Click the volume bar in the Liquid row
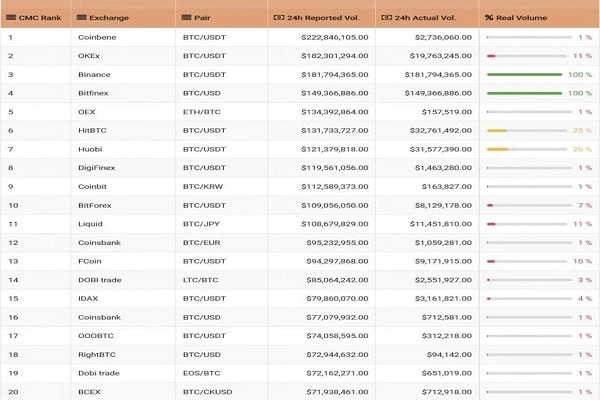This screenshot has height=400, width=600. coord(527,224)
